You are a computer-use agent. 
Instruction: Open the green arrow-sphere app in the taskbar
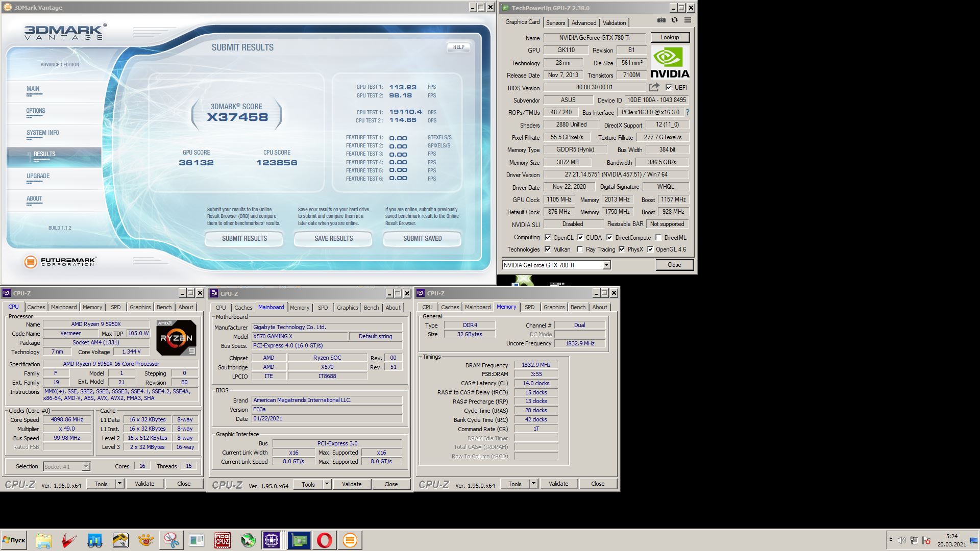248,540
